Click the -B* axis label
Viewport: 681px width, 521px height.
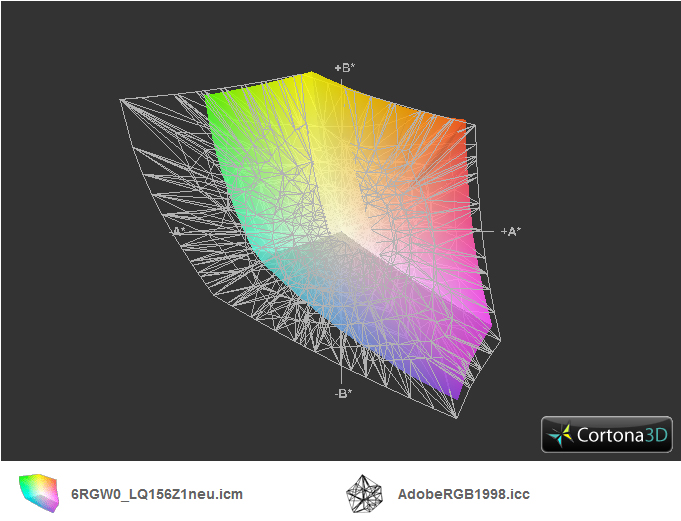coord(343,393)
